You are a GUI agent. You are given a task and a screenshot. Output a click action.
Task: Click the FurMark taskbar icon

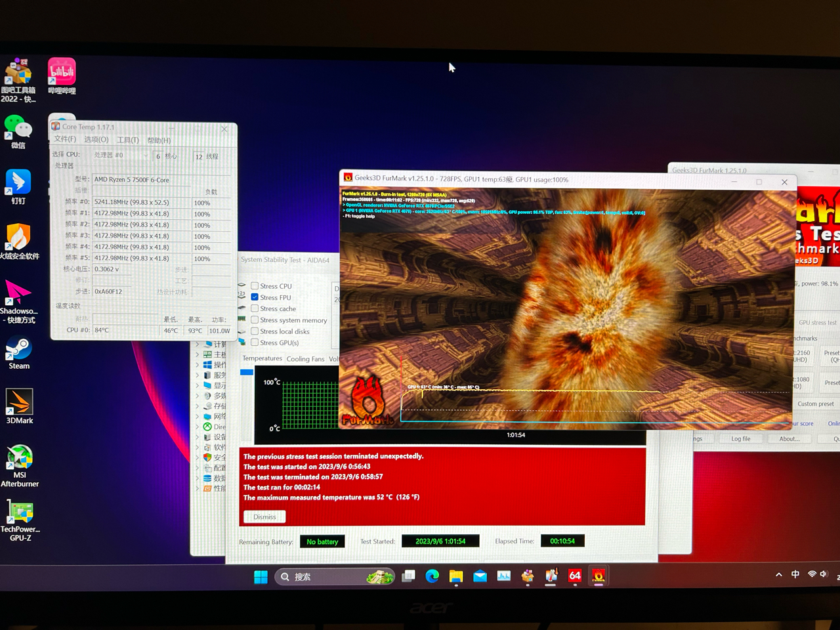tap(598, 576)
